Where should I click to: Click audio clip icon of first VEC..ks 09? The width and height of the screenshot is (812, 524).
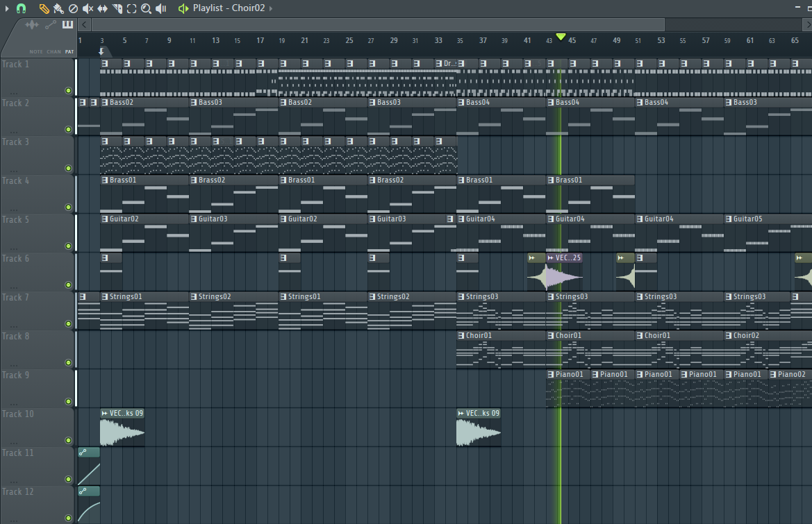105,414
